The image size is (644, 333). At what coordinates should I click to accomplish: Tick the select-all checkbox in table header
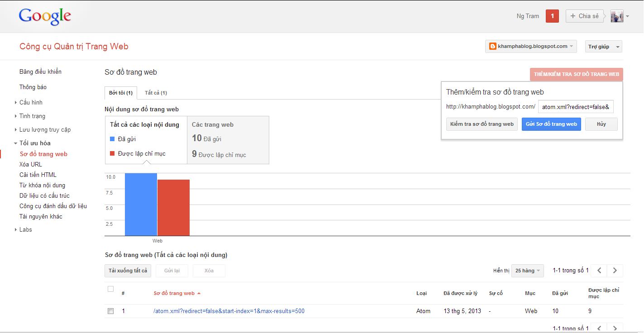pyautogui.click(x=110, y=289)
